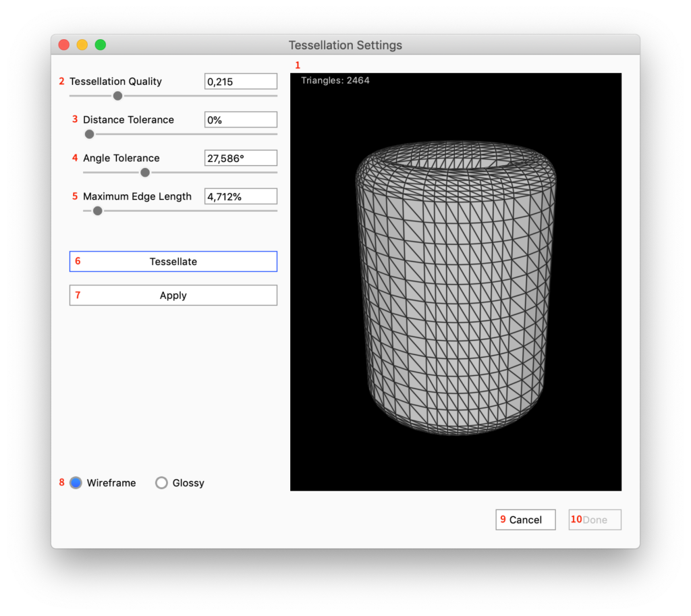Close the window with the red button

(64, 45)
